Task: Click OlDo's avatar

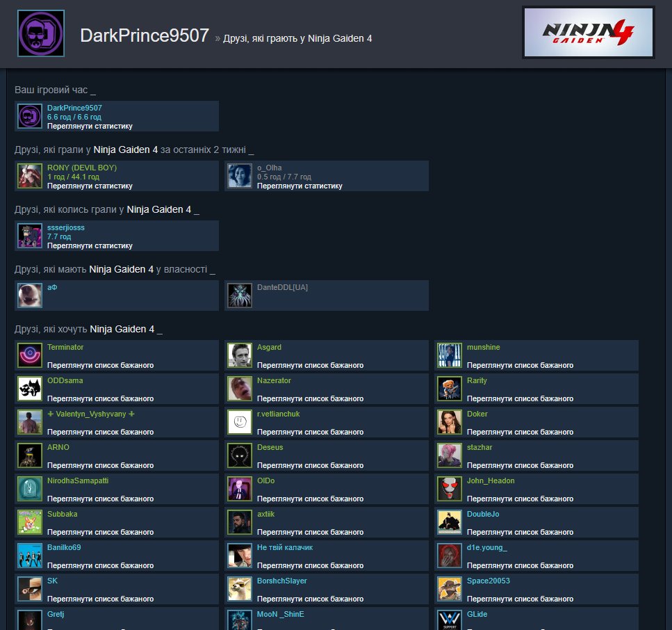Action: click(240, 489)
